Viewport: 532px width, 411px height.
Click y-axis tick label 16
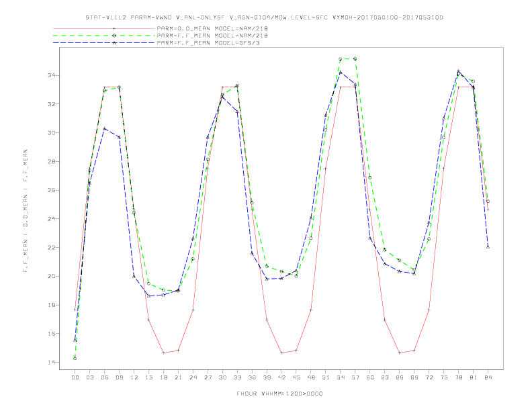click(x=51, y=334)
